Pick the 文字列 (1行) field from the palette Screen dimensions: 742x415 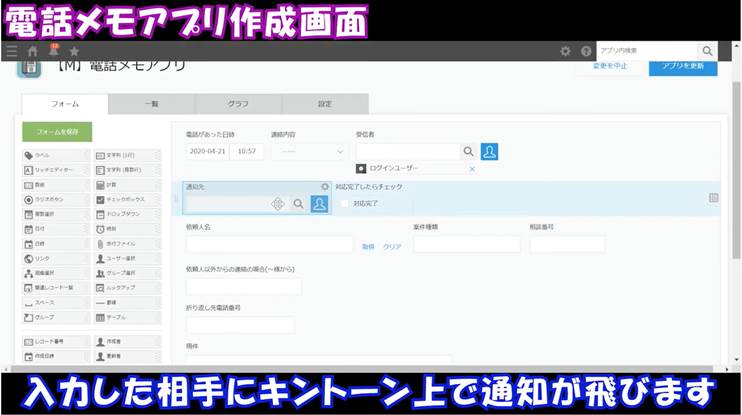[x=127, y=155]
